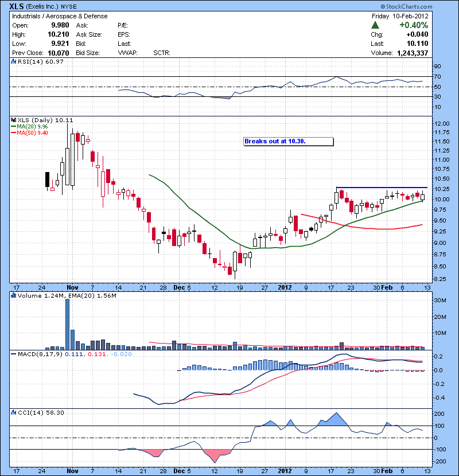Click the +0.40% percent change
Viewport: 459px width, 476px height.
pos(414,25)
